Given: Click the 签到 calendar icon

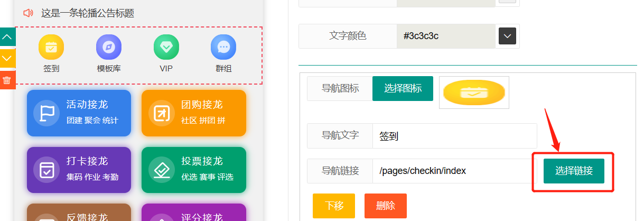Looking at the screenshot, I should [x=51, y=47].
